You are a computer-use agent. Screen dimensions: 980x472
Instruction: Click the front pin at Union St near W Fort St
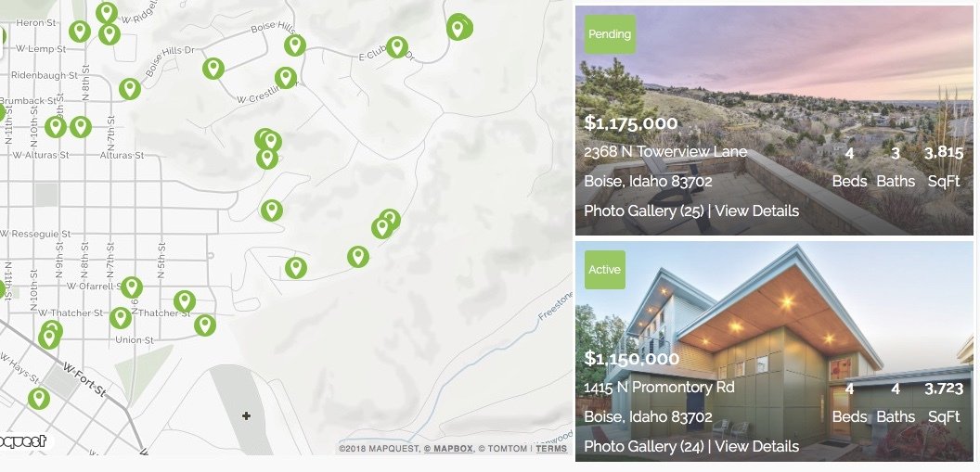click(x=49, y=338)
